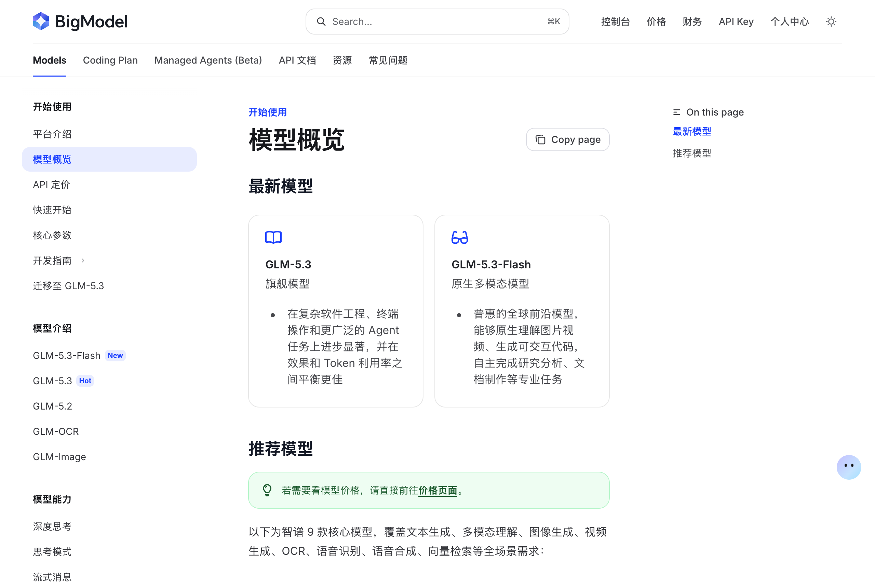Jump to 最新模型 in On this page
The width and height of the screenshot is (875, 588).
pyautogui.click(x=692, y=132)
